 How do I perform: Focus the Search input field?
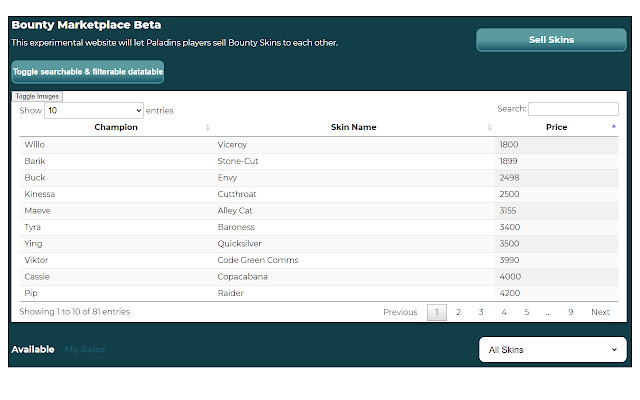[x=573, y=109]
